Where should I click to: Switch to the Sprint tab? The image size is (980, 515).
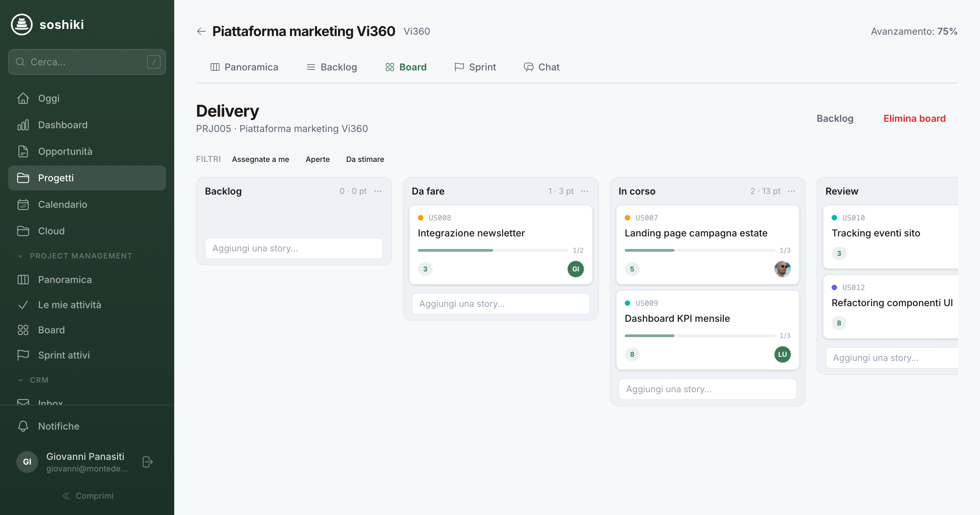[475, 67]
